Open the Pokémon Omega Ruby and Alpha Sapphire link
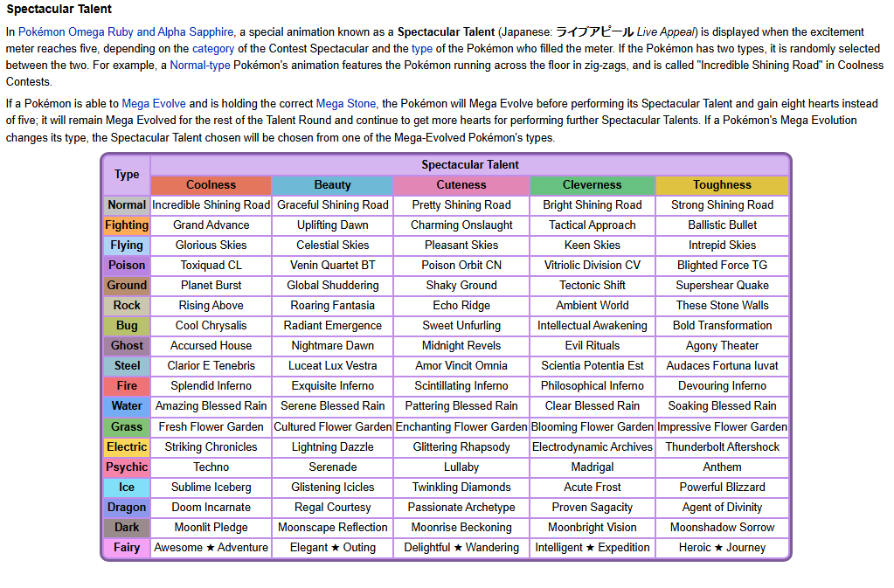Screen dimensions: 894x588 [x=126, y=32]
